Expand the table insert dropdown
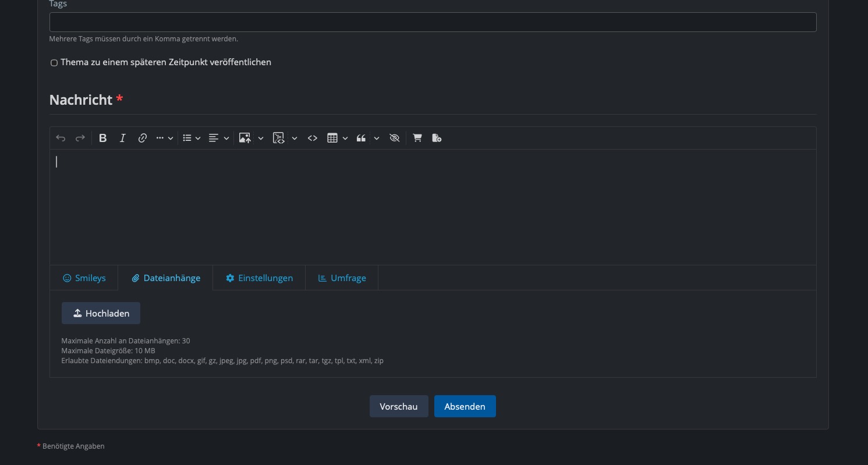 tap(338, 138)
